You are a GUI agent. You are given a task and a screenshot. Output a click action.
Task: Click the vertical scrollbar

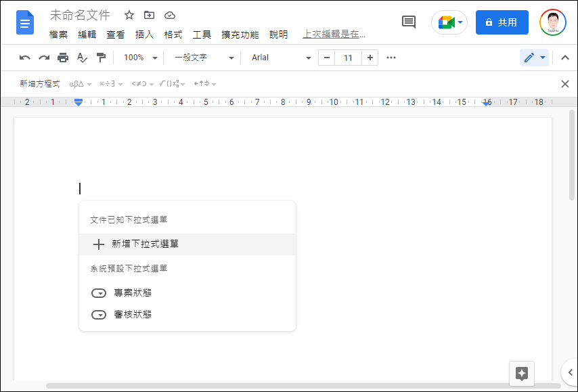pyautogui.click(x=572, y=155)
